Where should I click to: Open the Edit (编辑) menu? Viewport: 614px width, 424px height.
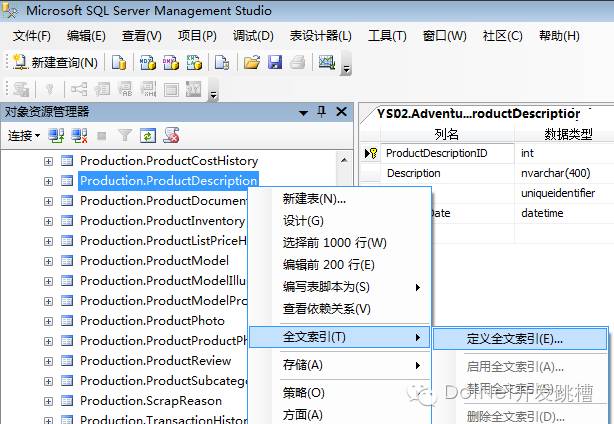[x=86, y=36]
